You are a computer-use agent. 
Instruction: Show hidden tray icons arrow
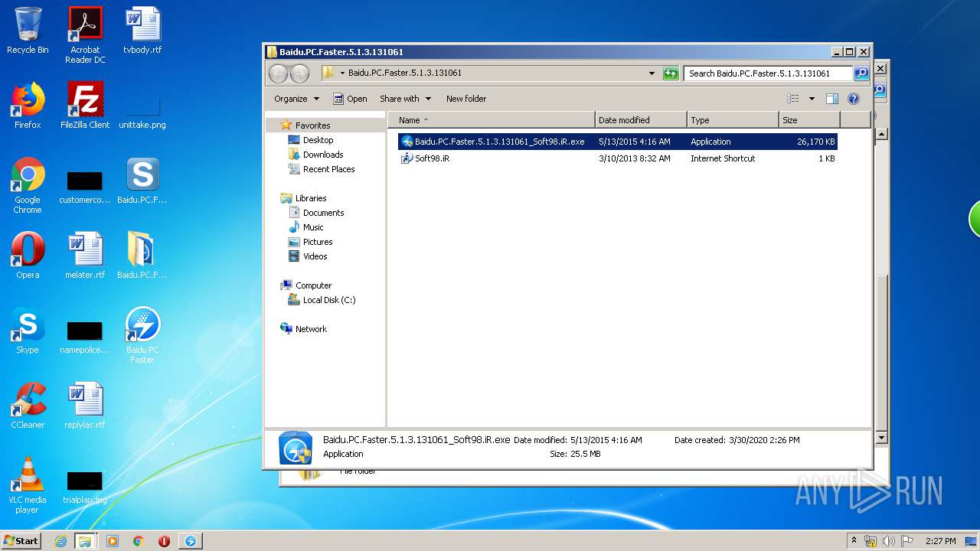(x=854, y=541)
